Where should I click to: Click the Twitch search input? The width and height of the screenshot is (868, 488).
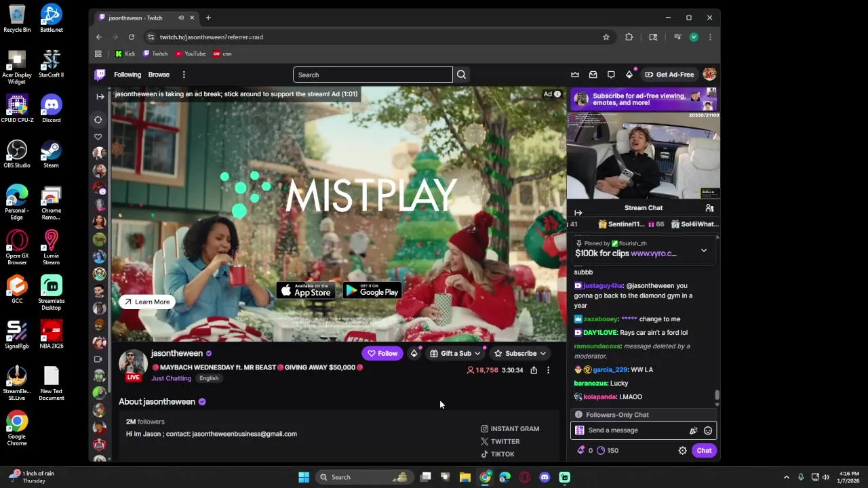(x=373, y=75)
